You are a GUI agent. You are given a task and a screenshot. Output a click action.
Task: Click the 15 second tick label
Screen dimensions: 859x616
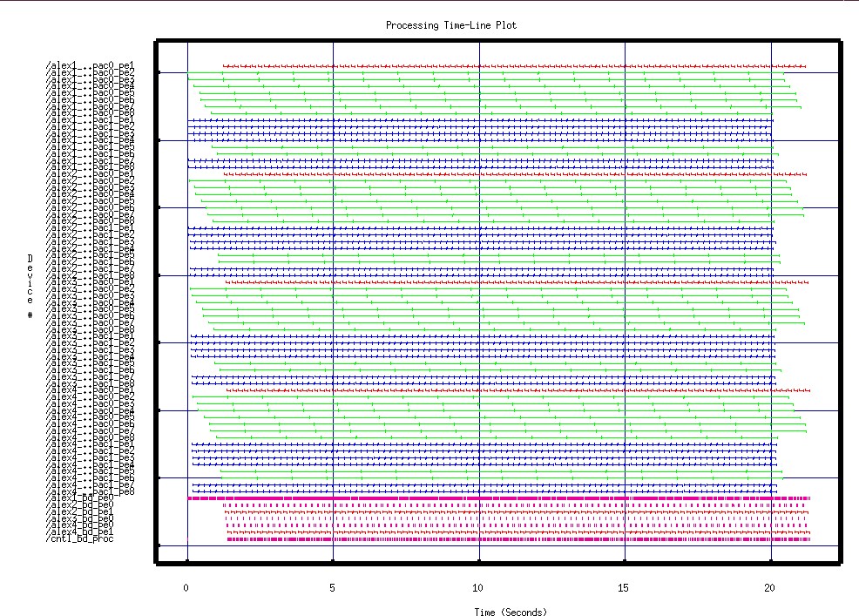[x=625, y=588]
